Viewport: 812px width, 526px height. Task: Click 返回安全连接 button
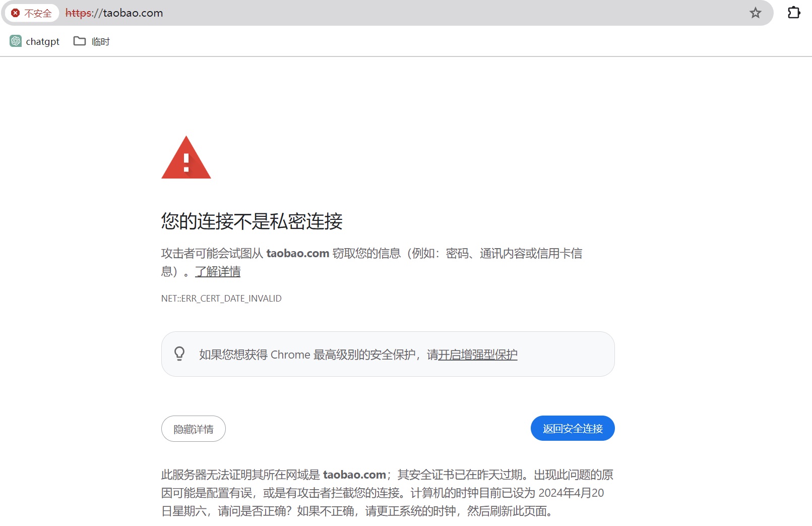click(572, 428)
